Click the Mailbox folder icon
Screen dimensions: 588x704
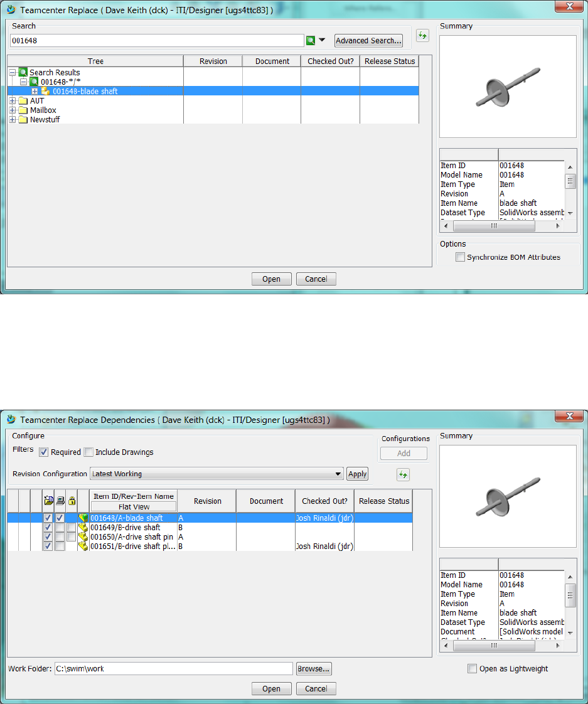pos(23,110)
